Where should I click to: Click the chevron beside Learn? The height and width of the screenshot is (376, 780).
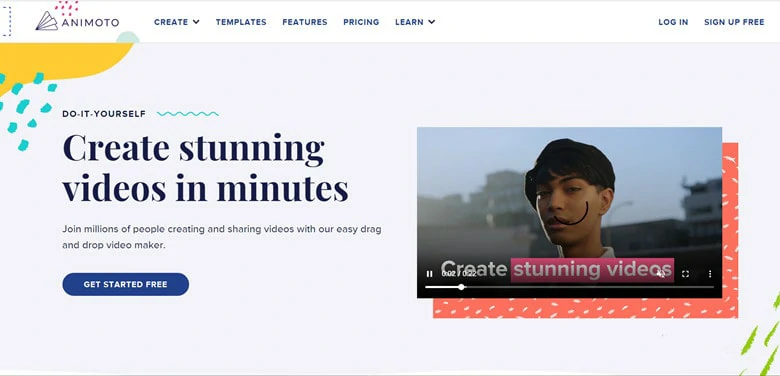click(431, 22)
